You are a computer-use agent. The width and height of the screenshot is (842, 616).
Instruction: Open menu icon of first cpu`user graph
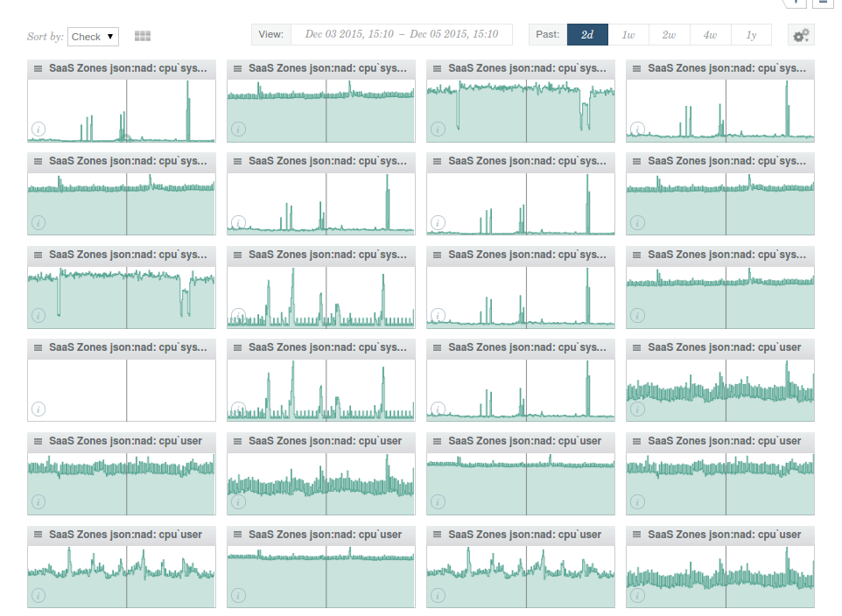pyautogui.click(x=636, y=347)
